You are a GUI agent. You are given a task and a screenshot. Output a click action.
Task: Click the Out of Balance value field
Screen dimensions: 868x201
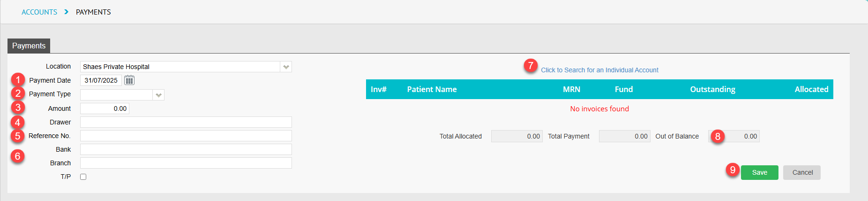pyautogui.click(x=734, y=136)
